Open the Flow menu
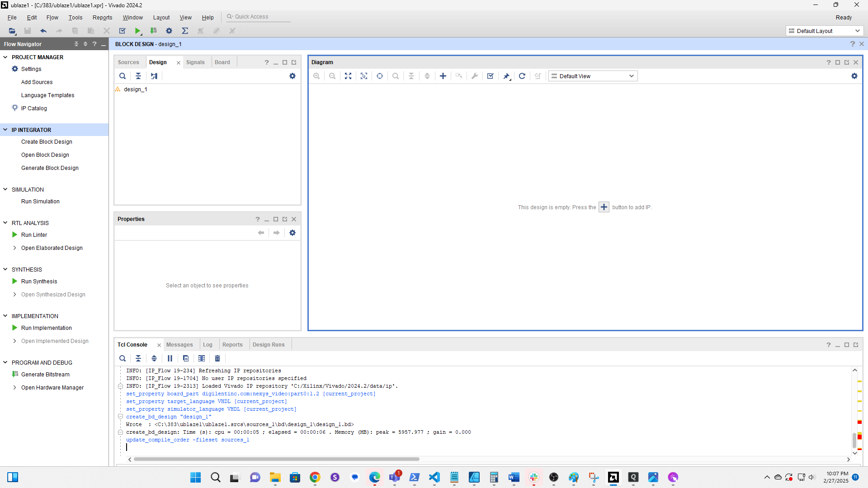This screenshot has height=488, width=868. [x=52, y=17]
